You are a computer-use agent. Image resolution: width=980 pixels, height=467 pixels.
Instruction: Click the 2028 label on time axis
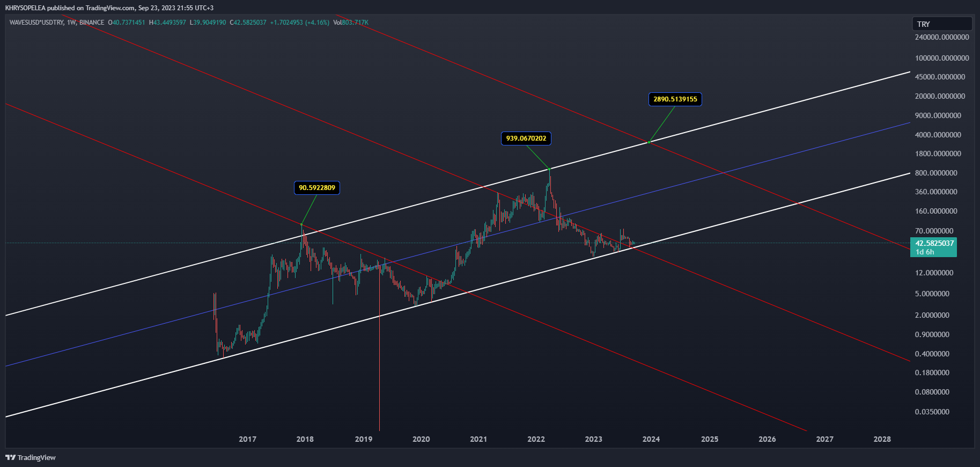[882, 439]
